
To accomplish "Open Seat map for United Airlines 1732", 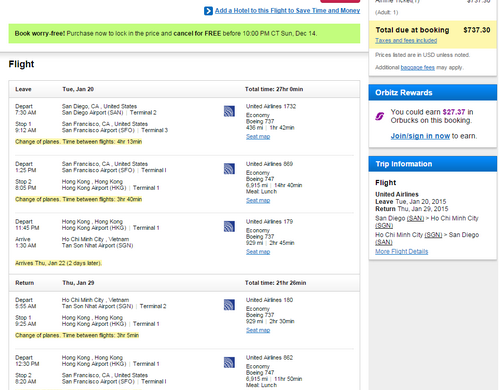I will point(258,137).
